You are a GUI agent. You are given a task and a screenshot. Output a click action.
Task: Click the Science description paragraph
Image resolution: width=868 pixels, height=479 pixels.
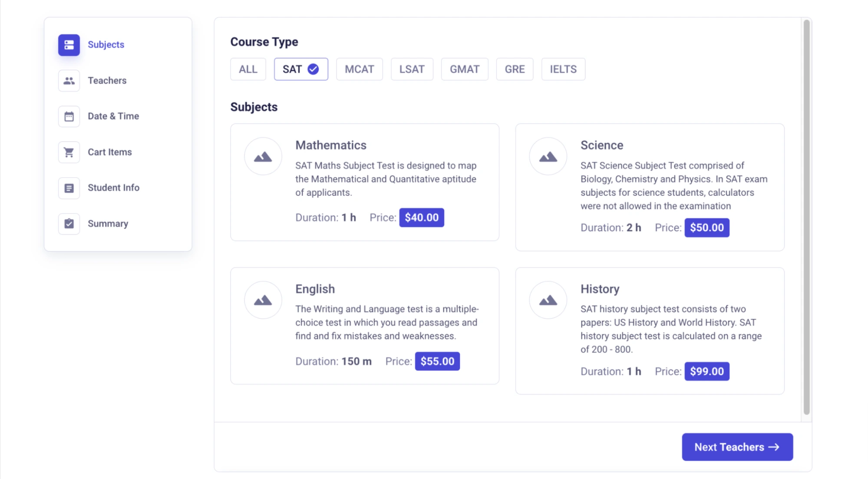click(x=674, y=186)
